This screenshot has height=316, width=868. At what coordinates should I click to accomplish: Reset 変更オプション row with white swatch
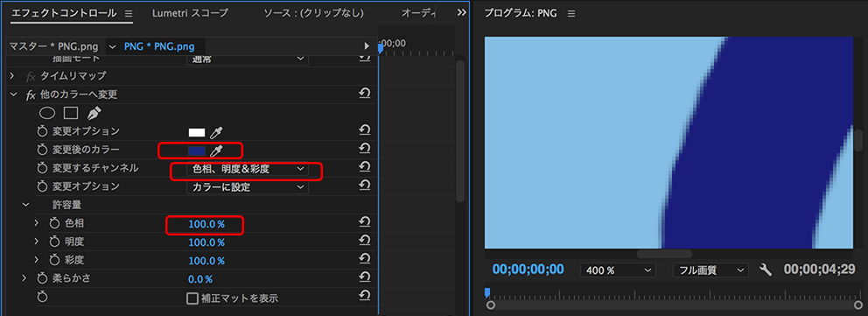click(364, 130)
